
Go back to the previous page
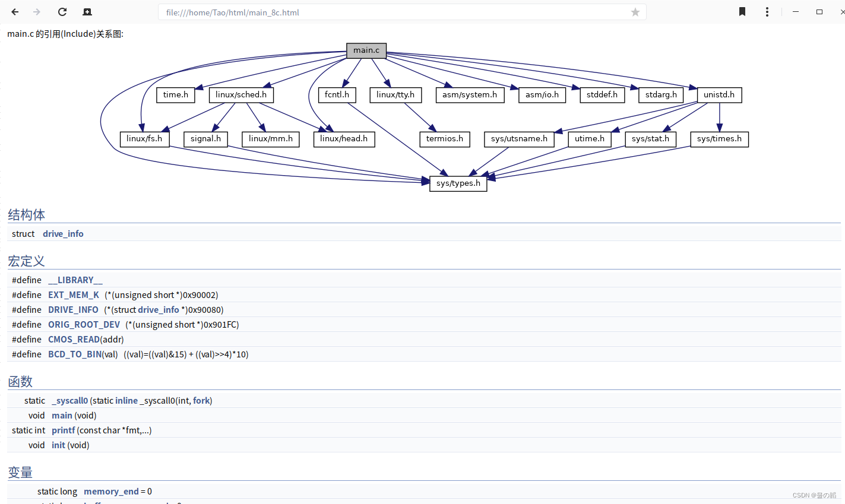(x=15, y=12)
